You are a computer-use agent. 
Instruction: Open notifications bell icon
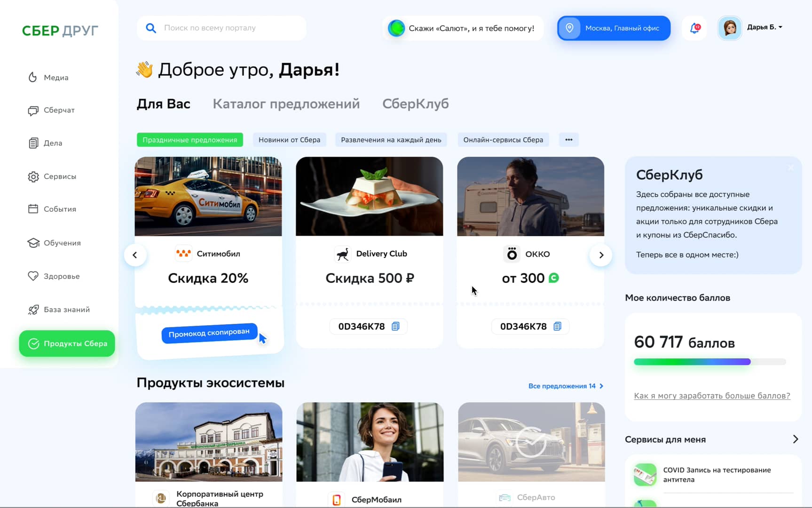pos(694,28)
